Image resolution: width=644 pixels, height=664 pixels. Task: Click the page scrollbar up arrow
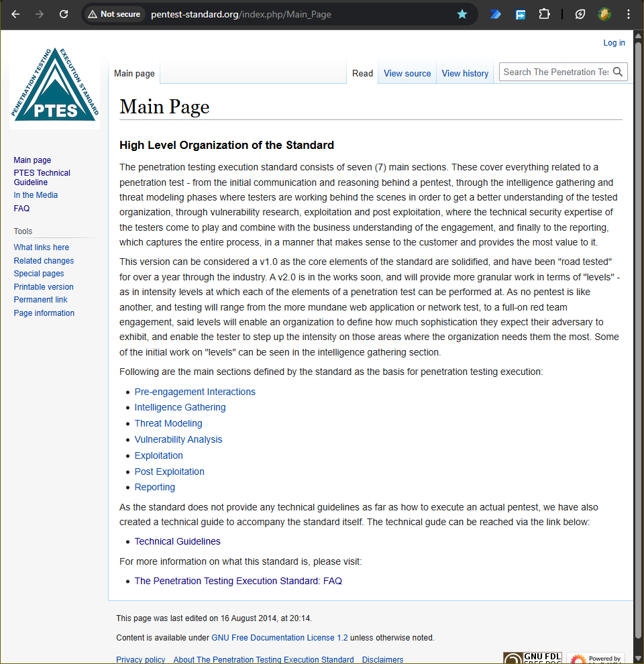(x=638, y=35)
